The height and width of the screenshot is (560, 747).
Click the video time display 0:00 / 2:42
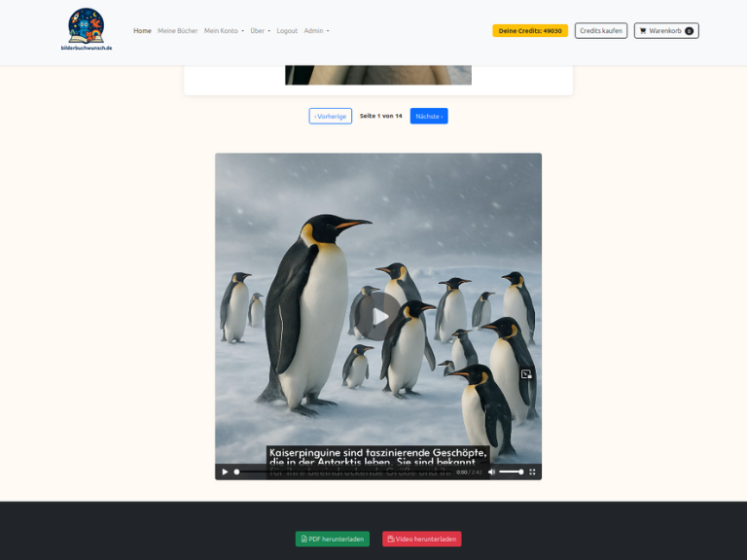pyautogui.click(x=469, y=472)
